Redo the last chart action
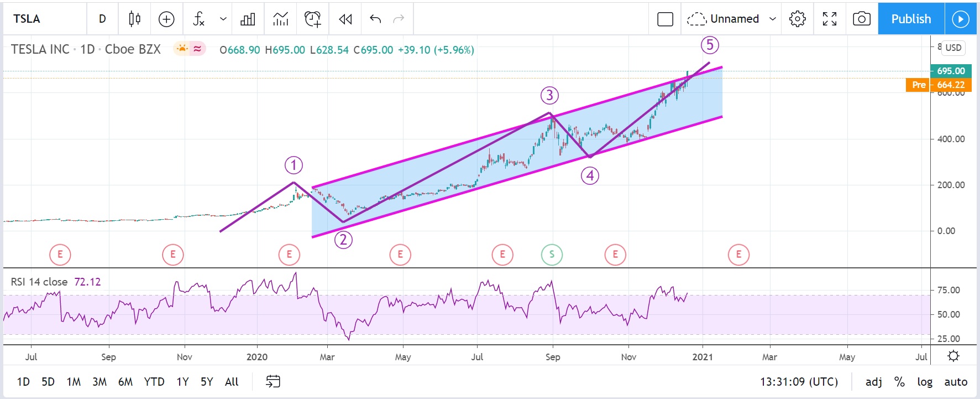 pyautogui.click(x=399, y=19)
